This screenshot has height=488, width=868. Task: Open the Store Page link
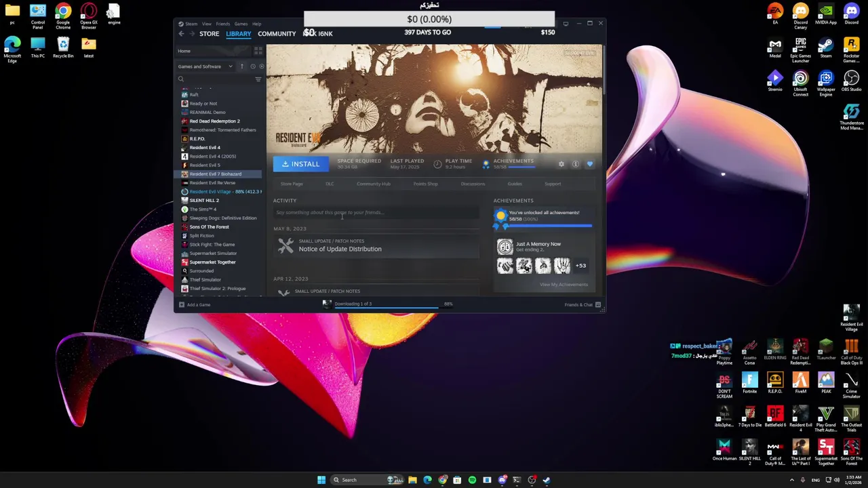pos(292,184)
